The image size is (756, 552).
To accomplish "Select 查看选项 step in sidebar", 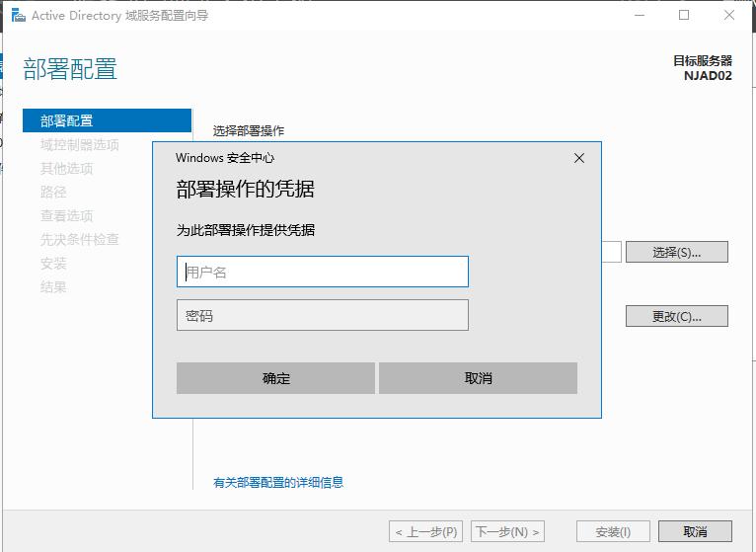I will point(66,215).
